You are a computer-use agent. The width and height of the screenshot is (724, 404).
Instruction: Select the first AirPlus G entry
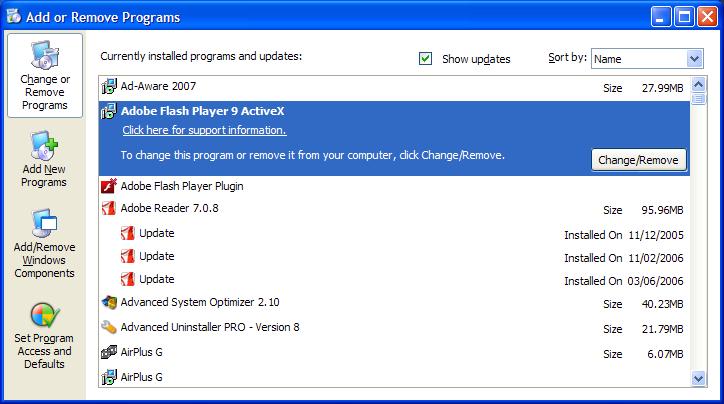[x=141, y=352]
